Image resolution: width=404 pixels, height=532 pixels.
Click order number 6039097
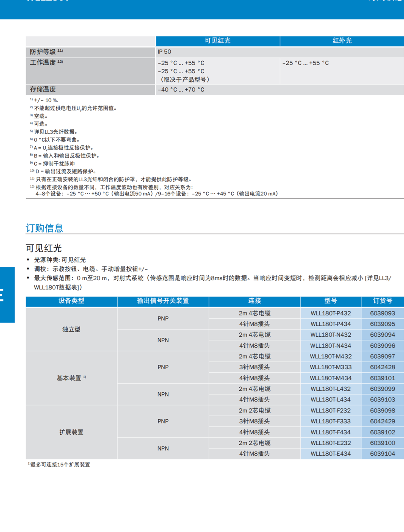click(383, 356)
